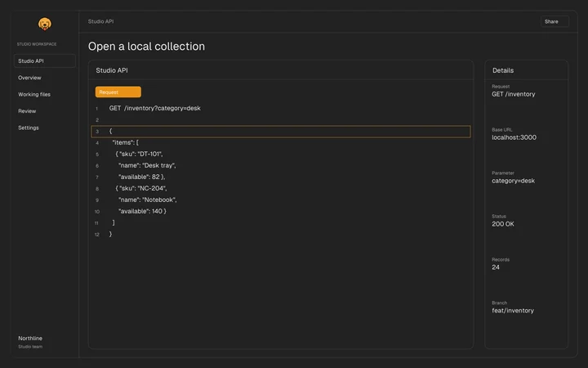This screenshot has height=368, width=588.
Task: Click category=desk Parameter value
Action: (513, 181)
